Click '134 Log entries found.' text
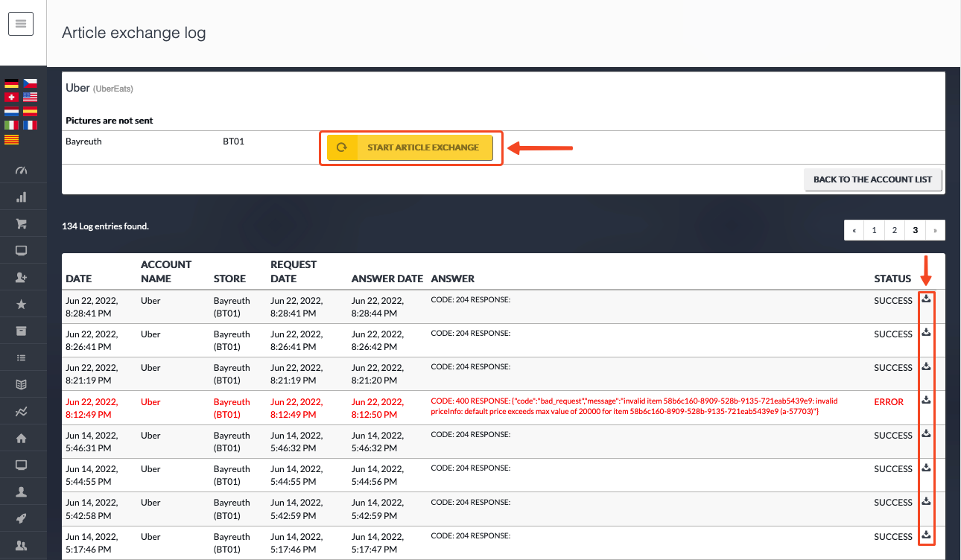The height and width of the screenshot is (560, 961). [106, 226]
